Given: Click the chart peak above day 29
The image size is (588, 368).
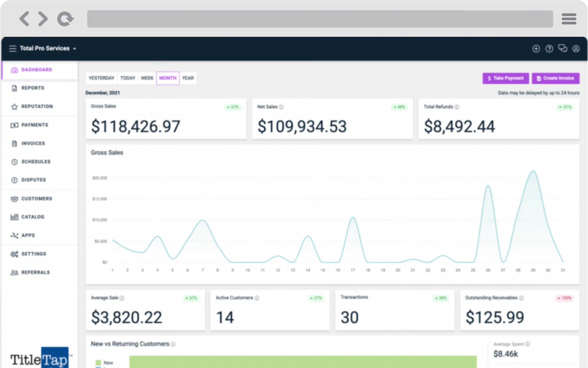Looking at the screenshot, I should (533, 171).
